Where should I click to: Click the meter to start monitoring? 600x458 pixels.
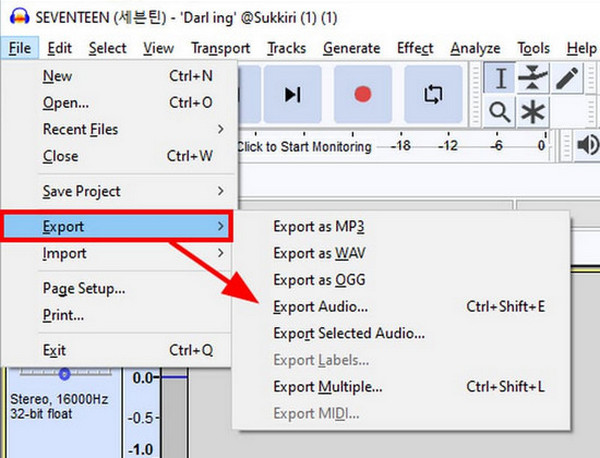point(304,146)
